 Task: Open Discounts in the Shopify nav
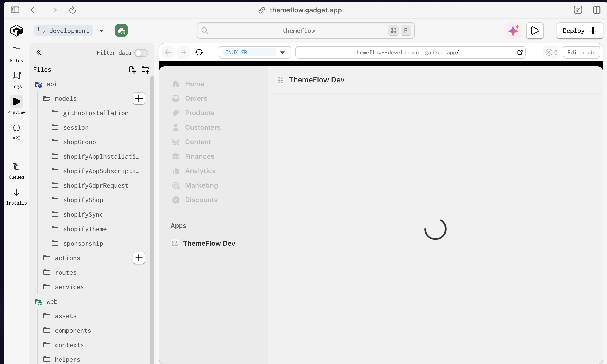point(201,200)
